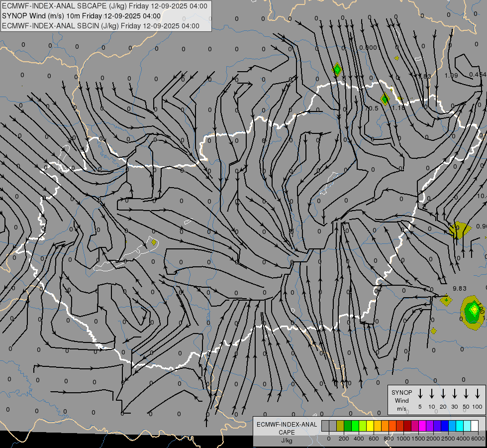Image resolution: width=487 pixels, height=448 pixels.
Task: Click the SYNOP Wind 10m title line
Action: click(x=82, y=16)
